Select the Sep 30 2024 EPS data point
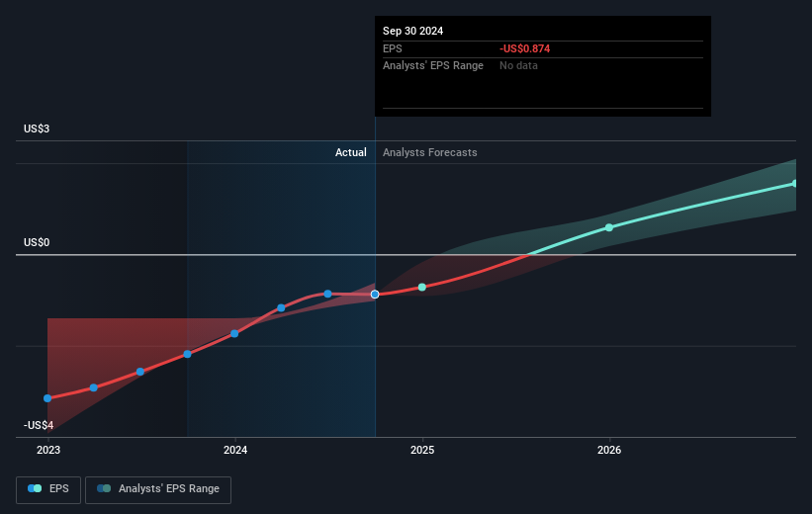Image resolution: width=812 pixels, height=514 pixels. pos(375,294)
